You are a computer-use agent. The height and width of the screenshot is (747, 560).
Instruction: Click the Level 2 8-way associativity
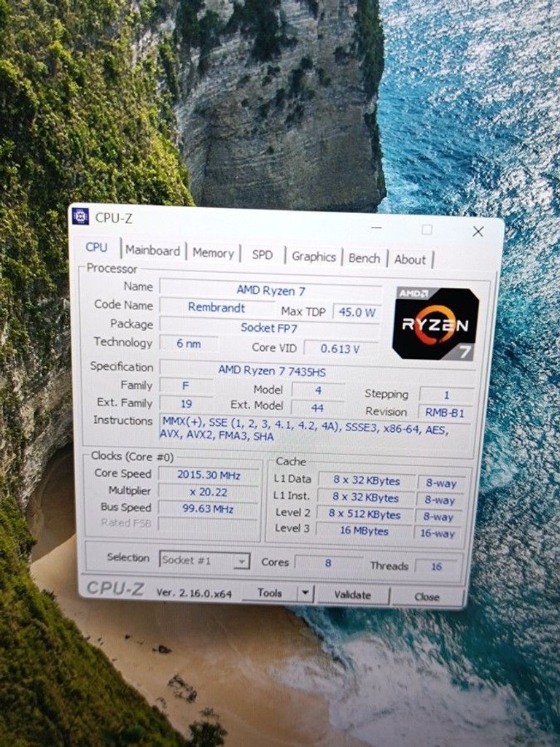[x=438, y=517]
